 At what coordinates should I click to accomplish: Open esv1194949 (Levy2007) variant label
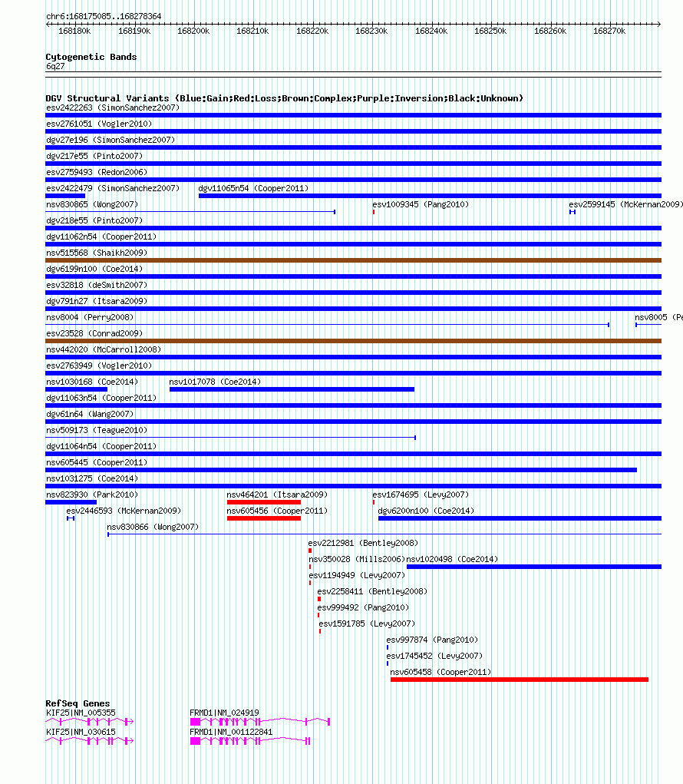pyautogui.click(x=357, y=575)
